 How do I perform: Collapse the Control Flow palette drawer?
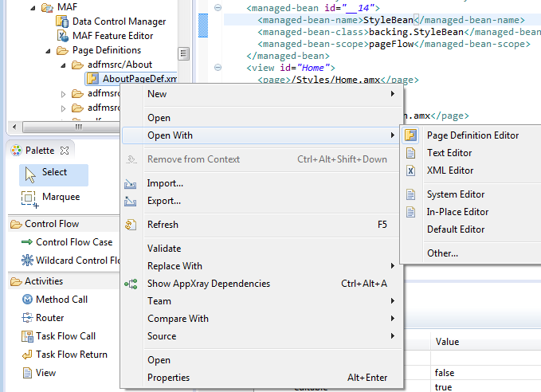click(x=65, y=224)
